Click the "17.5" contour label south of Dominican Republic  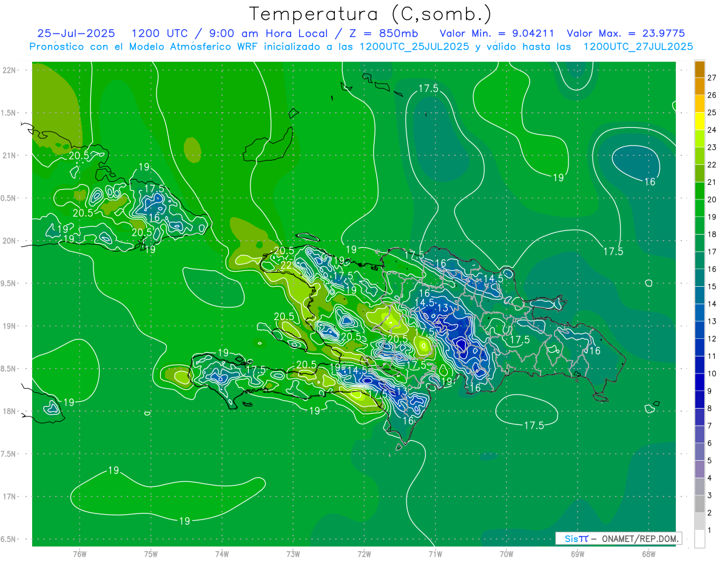tap(534, 426)
